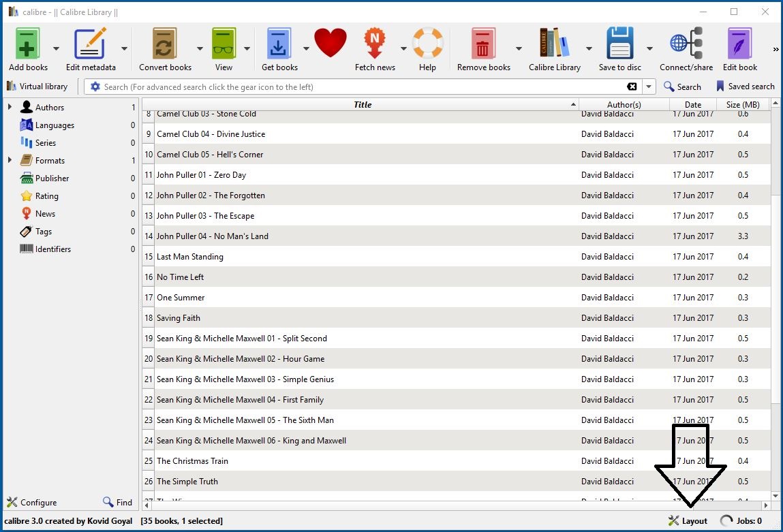Click the horizontal scrollbar right arrow
The image size is (783, 532).
766,505
